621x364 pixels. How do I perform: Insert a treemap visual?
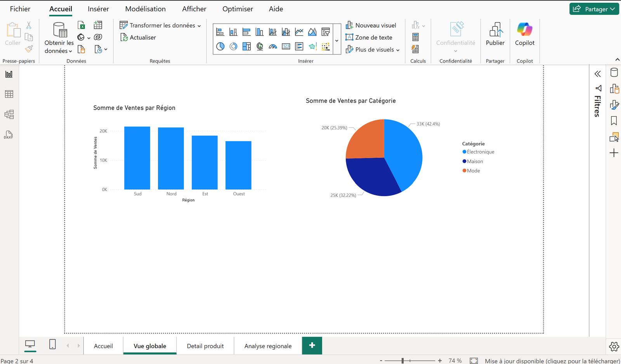[246, 47]
